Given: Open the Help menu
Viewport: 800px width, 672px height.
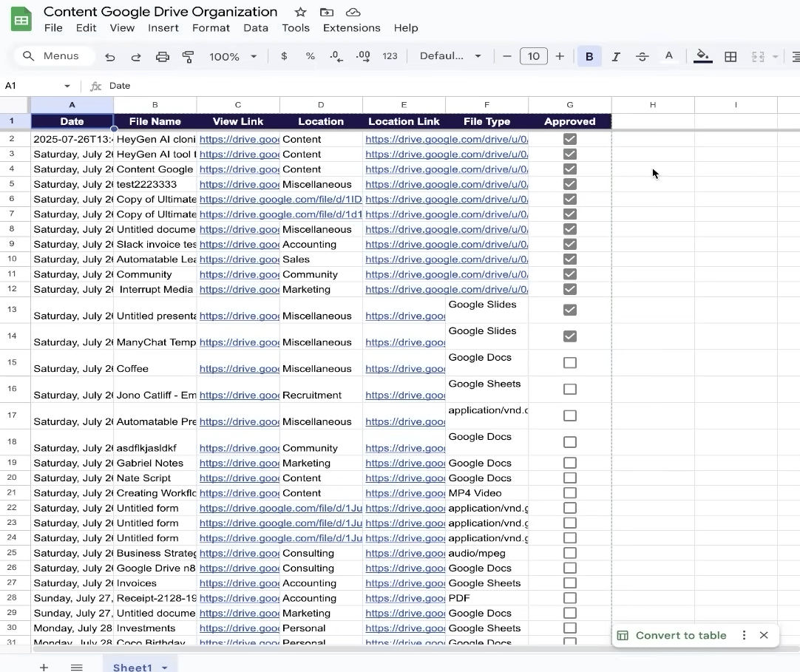Looking at the screenshot, I should (406, 28).
